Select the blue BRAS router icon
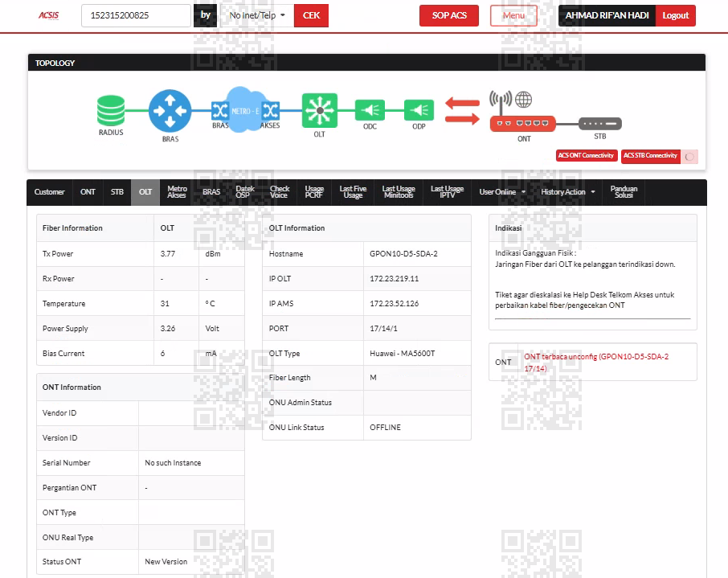 point(170,111)
